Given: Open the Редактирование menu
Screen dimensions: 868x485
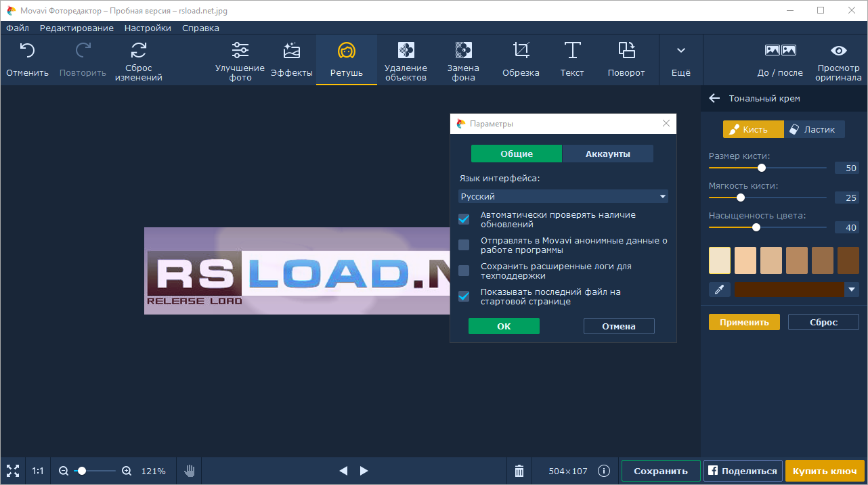Looking at the screenshot, I should click(77, 28).
